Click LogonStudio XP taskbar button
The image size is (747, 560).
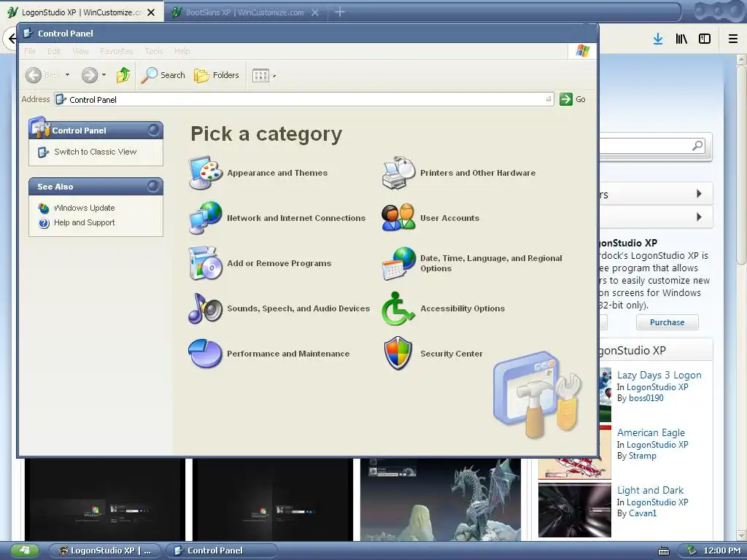click(105, 551)
